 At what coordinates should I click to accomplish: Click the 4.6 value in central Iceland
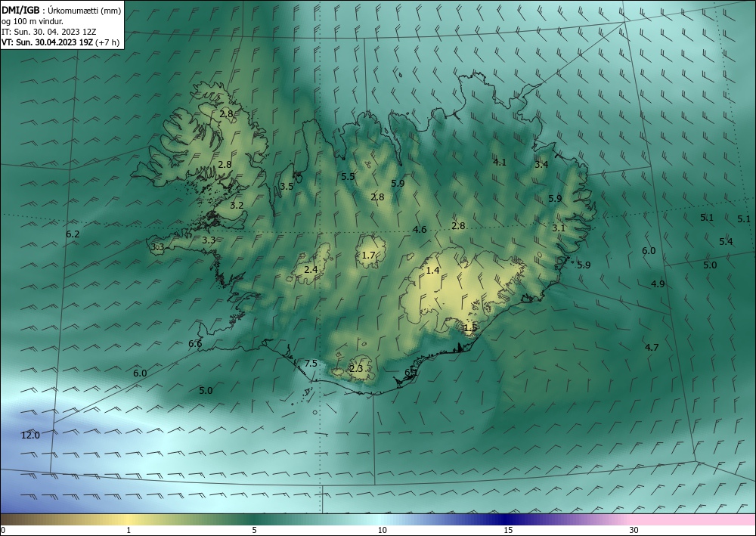pos(420,229)
